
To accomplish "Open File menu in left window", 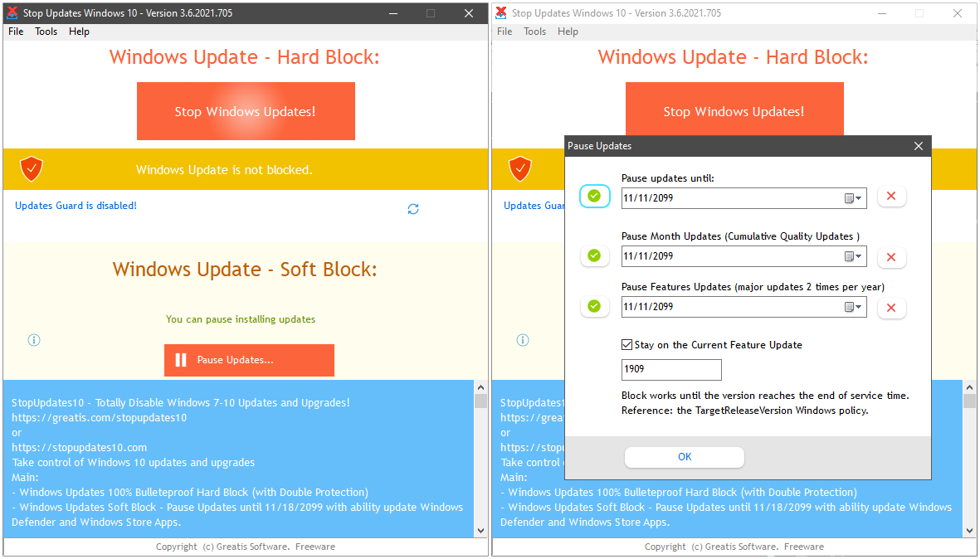I will [17, 32].
